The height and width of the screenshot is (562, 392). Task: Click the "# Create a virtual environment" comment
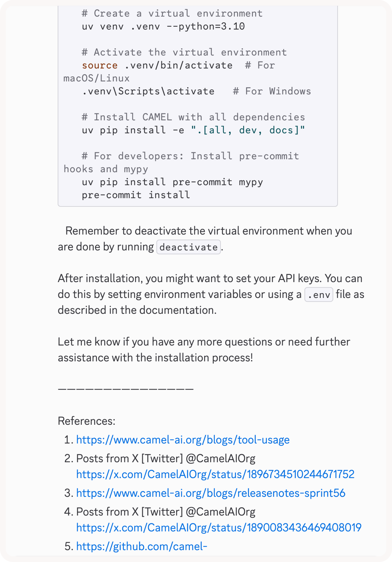point(172,13)
